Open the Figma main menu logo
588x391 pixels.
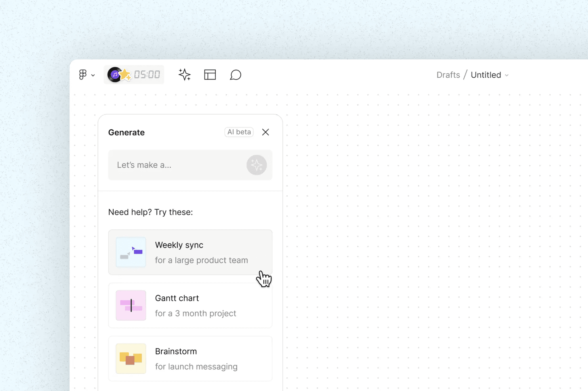pyautogui.click(x=83, y=75)
